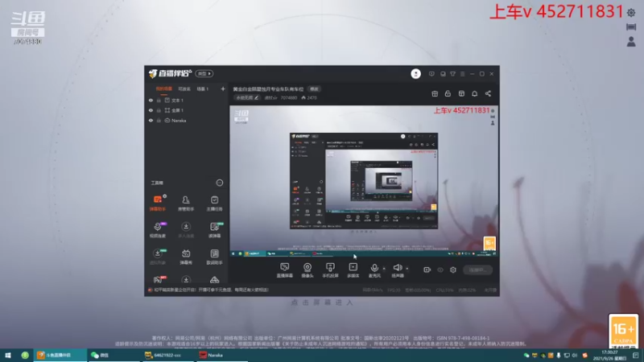The height and width of the screenshot is (362, 644).
Task: Open the mode pill dropdown beside the logo
Action: 204,73
